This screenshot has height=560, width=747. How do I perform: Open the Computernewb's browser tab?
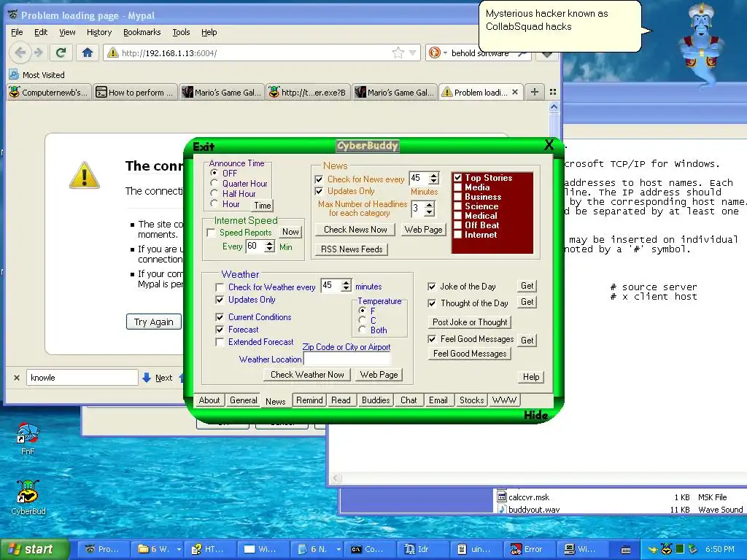pyautogui.click(x=48, y=92)
